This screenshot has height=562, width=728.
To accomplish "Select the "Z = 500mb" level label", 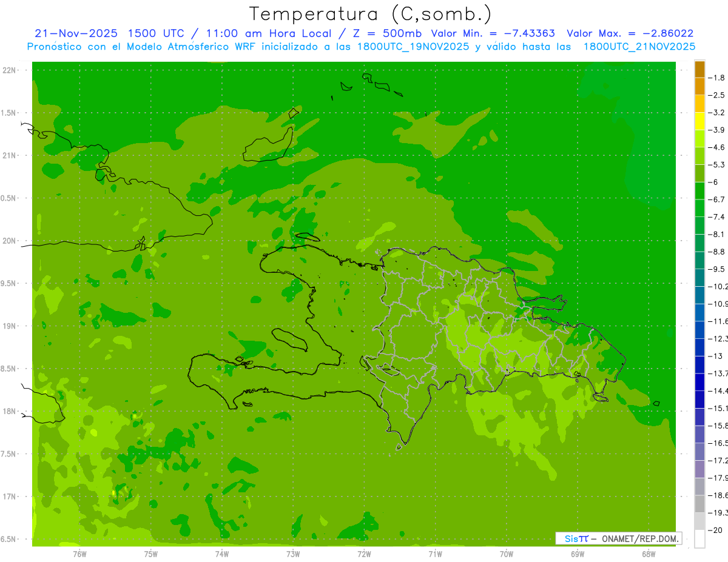I will click(x=386, y=33).
